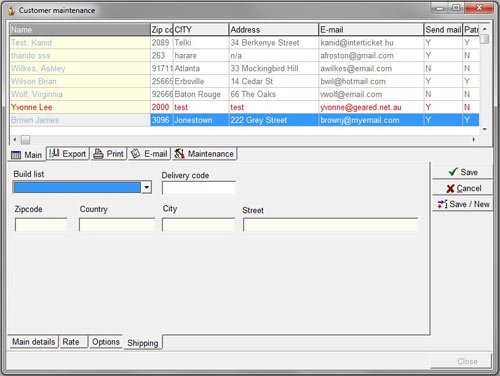Sort by the Name column header
This screenshot has width=500, height=376.
(x=80, y=30)
